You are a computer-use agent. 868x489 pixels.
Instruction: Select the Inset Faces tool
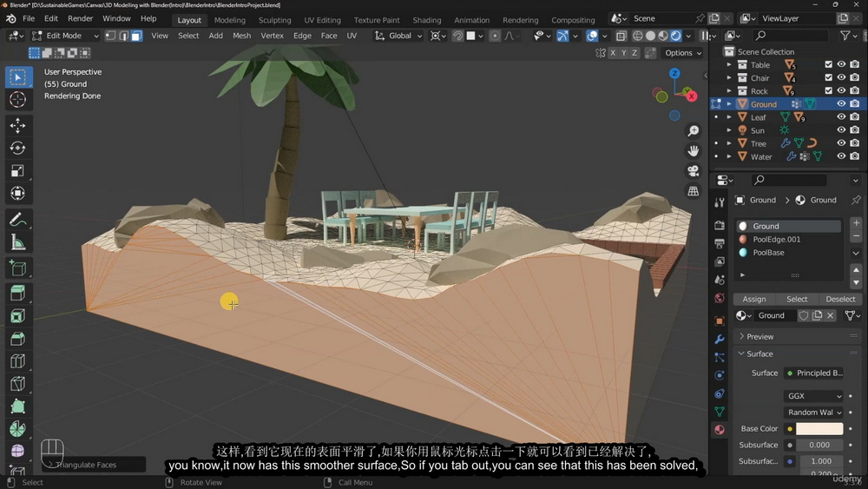pos(17,315)
